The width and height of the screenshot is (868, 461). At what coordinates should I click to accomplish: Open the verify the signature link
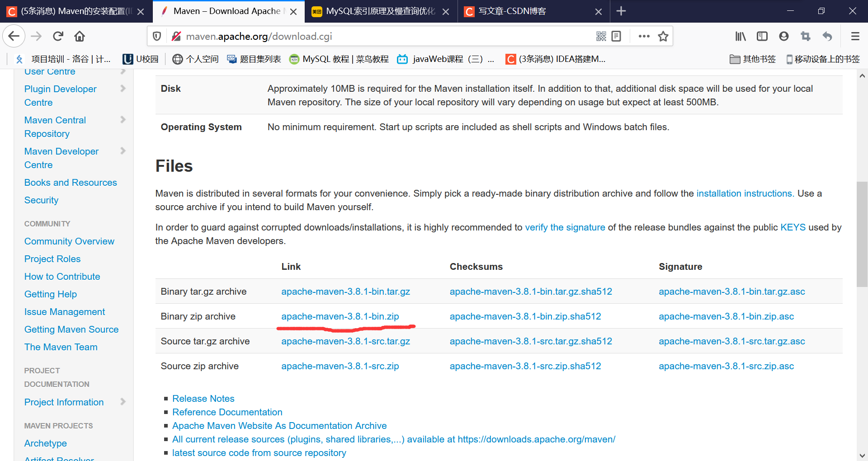tap(565, 227)
